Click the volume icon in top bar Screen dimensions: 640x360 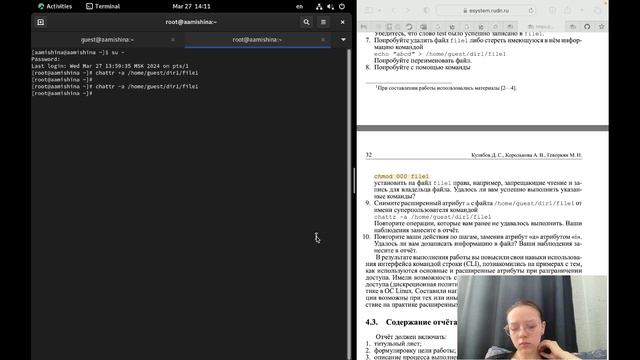coord(330,6)
